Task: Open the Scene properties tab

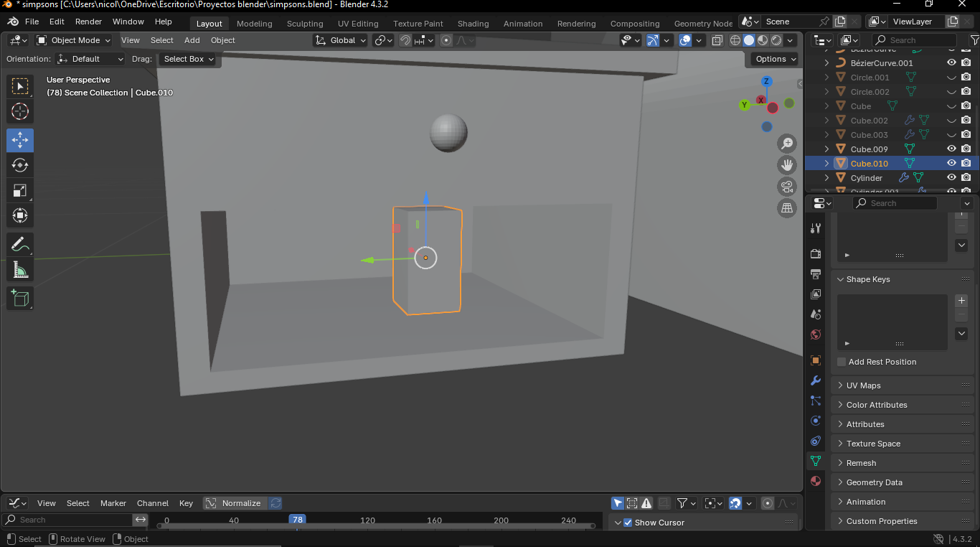Action: [x=816, y=314]
